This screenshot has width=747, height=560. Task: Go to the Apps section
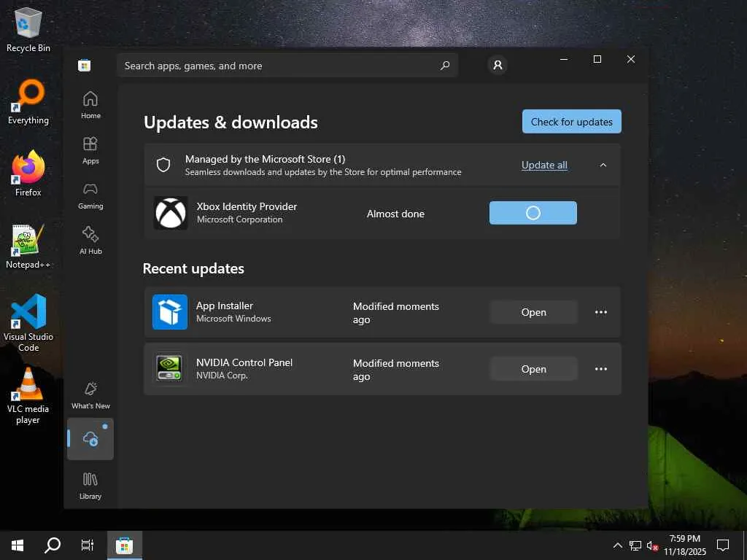coord(90,150)
